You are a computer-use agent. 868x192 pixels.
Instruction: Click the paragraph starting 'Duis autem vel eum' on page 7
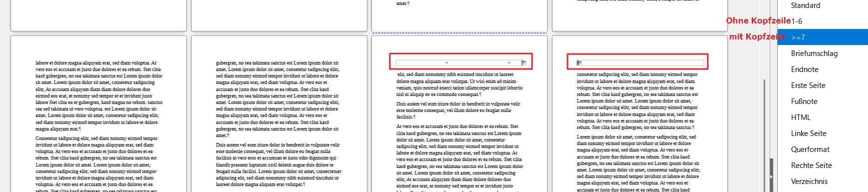coord(458,110)
